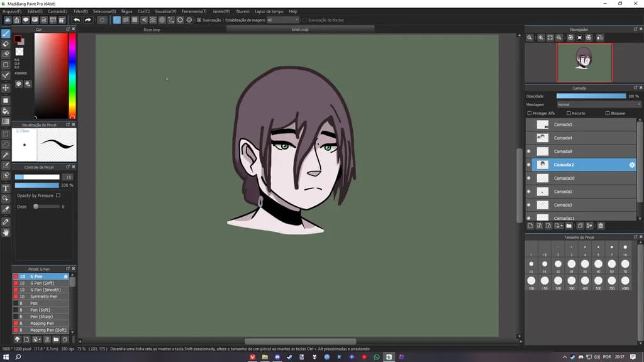Select G Pen (Soft) brush

pos(41,283)
